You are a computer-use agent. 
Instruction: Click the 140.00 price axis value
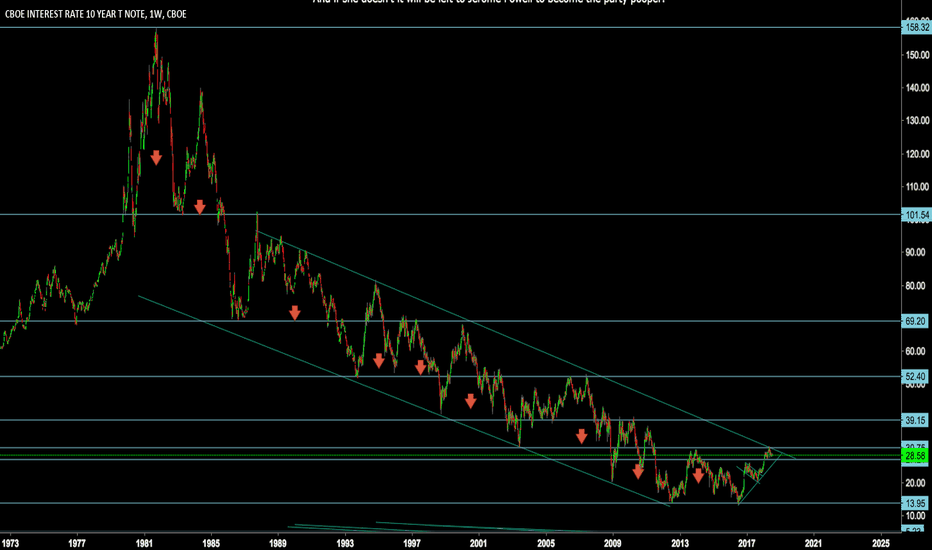tap(917, 87)
